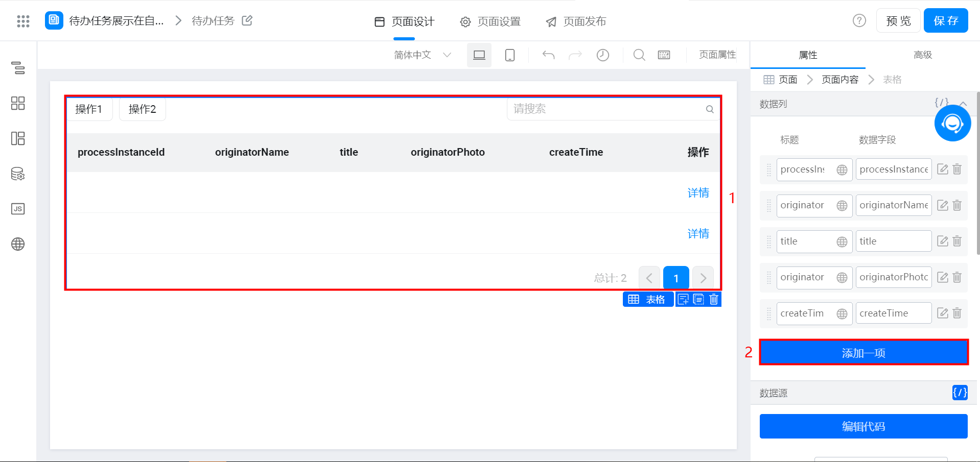Open the 简体中文 language dropdown
980x462 pixels.
pos(422,55)
